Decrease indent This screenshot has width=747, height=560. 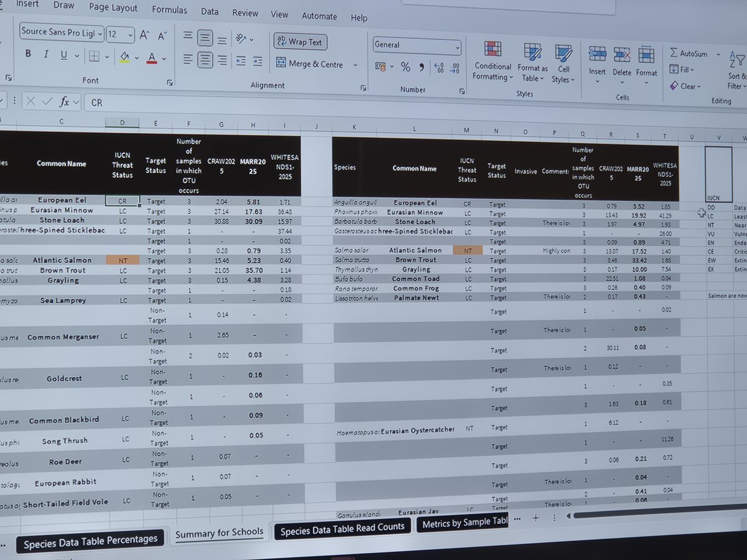tap(241, 61)
